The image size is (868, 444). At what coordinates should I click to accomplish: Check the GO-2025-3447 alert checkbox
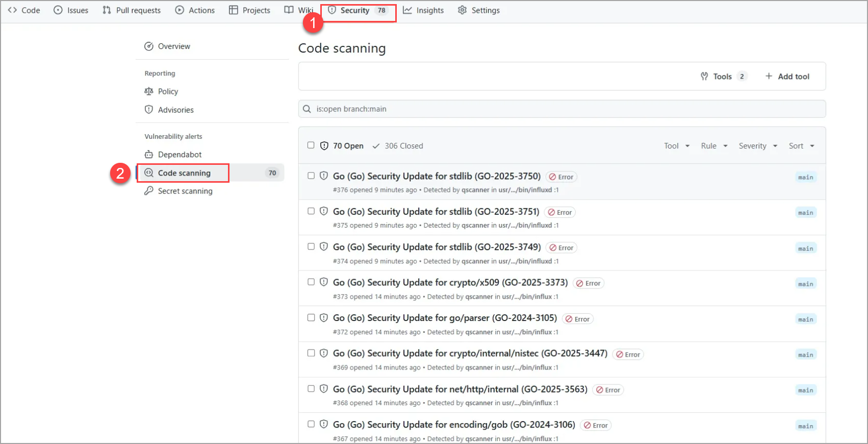(x=311, y=353)
